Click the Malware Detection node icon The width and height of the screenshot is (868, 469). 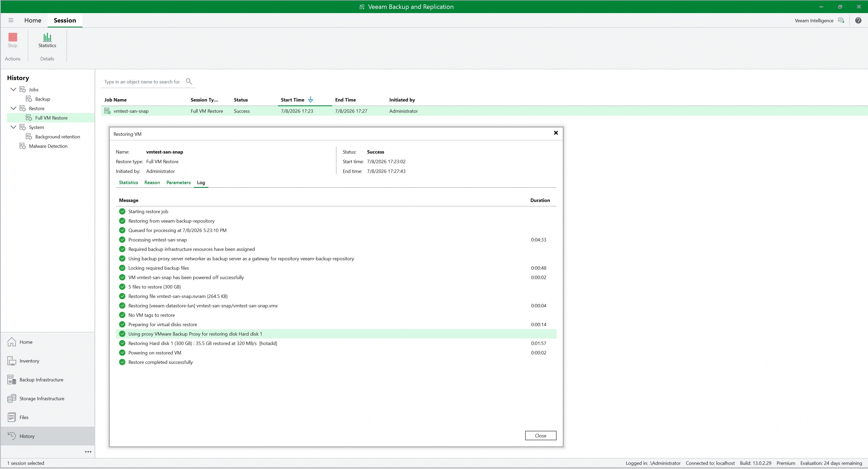point(23,146)
